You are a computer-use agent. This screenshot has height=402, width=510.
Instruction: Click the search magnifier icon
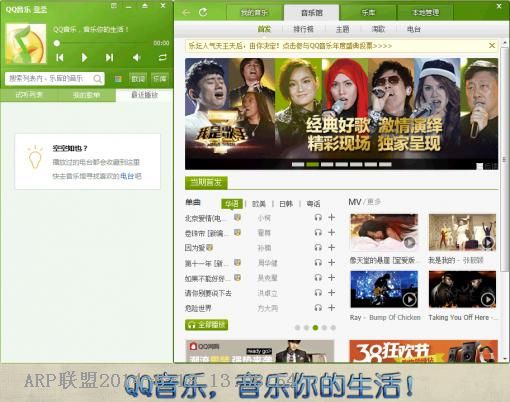(98, 79)
